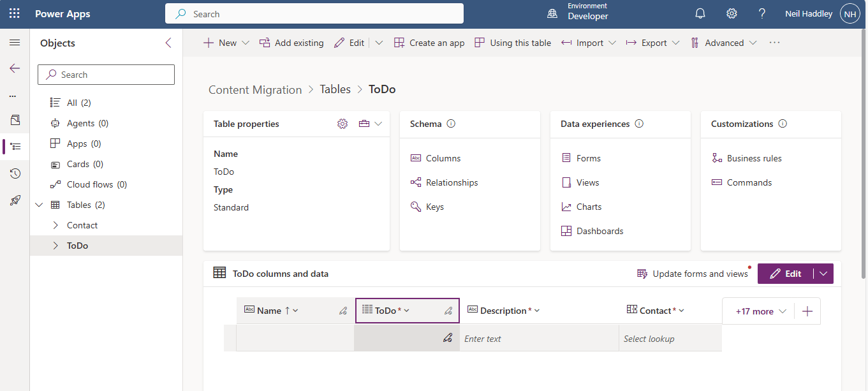Screen dimensions: 868x391
Task: Click Create an app in toolbar
Action: pyautogui.click(x=429, y=43)
